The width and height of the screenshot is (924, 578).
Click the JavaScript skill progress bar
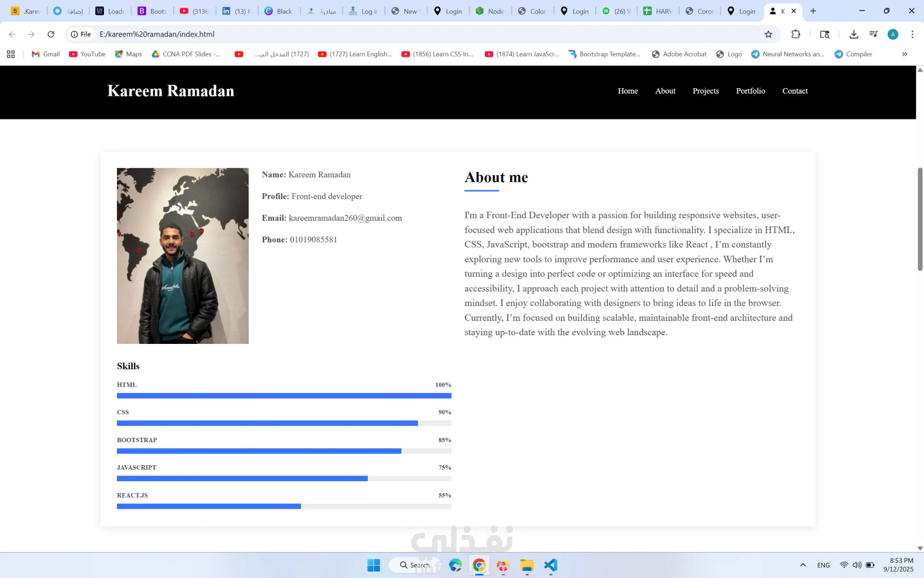[x=284, y=479]
